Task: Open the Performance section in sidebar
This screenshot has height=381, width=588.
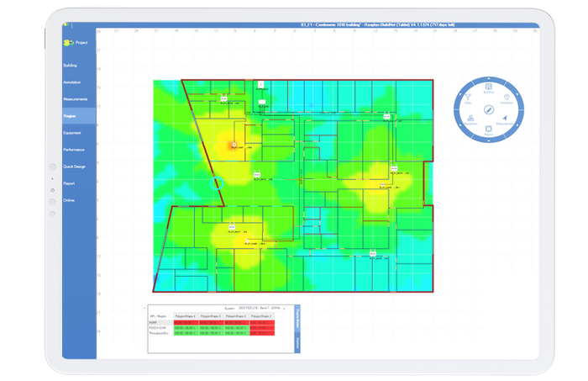Action: click(x=74, y=150)
